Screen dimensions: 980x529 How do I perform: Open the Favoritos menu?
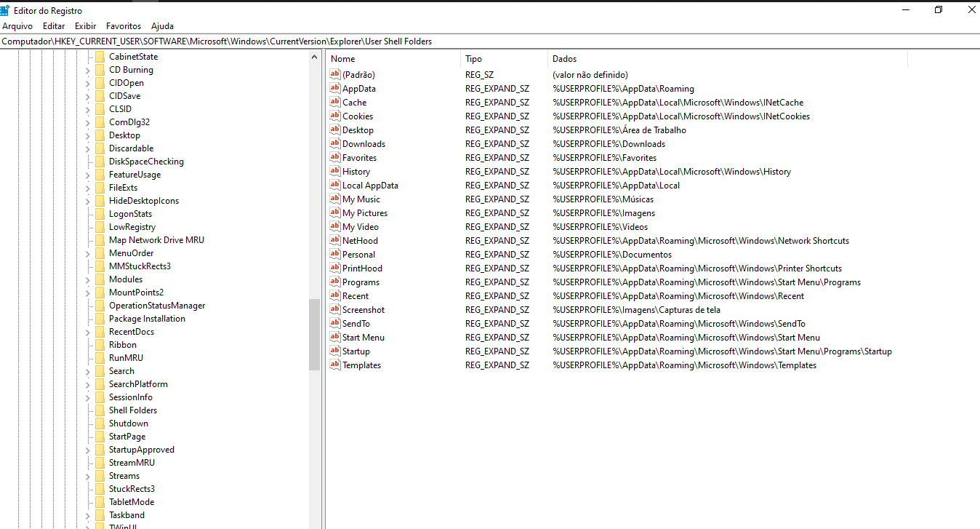(124, 26)
